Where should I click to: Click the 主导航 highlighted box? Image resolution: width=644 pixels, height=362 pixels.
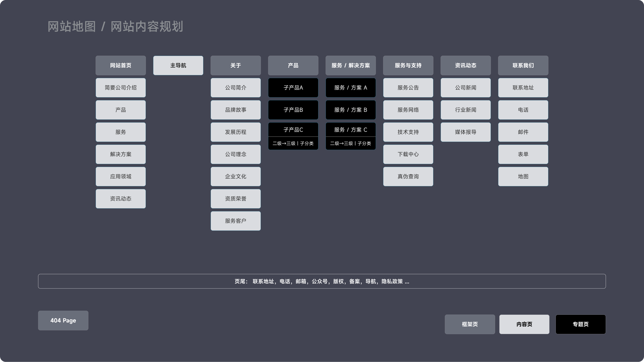(178, 65)
